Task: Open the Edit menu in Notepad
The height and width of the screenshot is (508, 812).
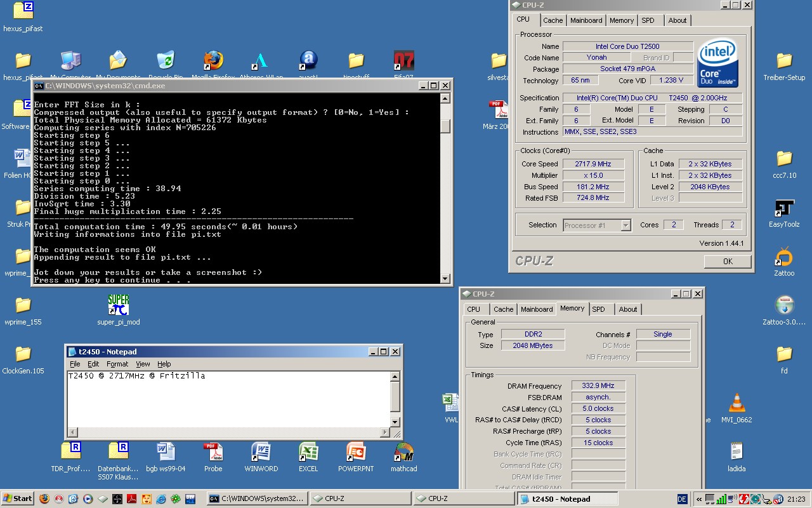Action: tap(93, 364)
